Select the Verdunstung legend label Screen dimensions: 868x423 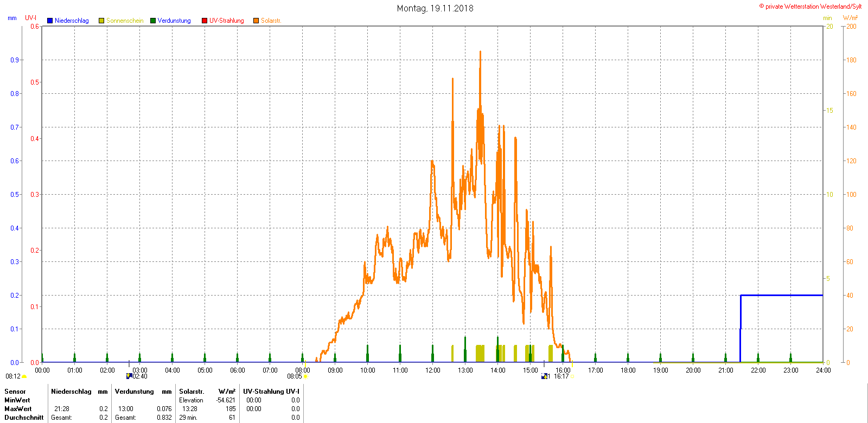point(174,21)
